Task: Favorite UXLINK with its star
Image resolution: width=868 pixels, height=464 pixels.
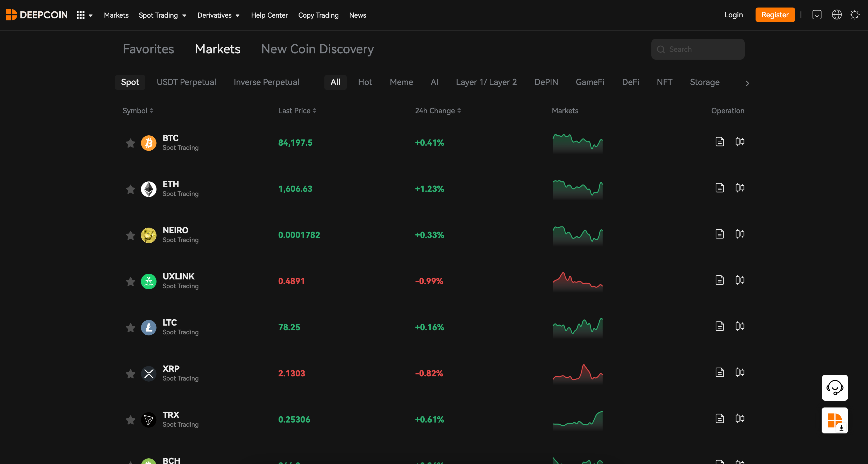Action: click(x=130, y=282)
